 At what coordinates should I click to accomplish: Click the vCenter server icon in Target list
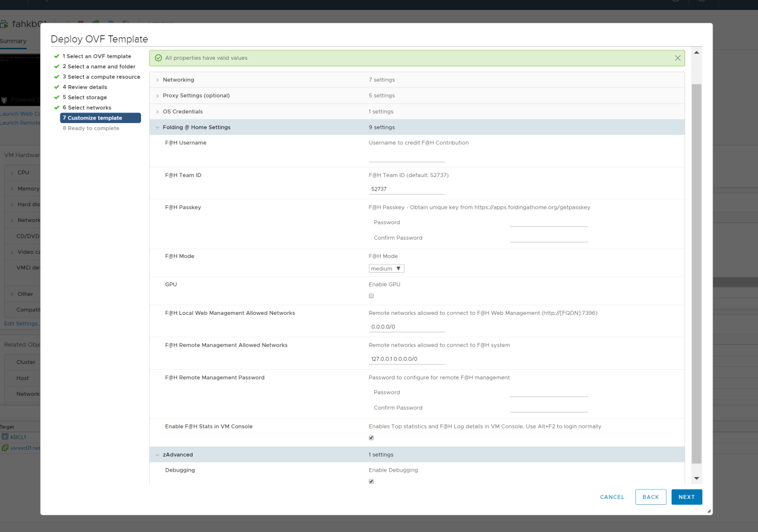pyautogui.click(x=5, y=448)
